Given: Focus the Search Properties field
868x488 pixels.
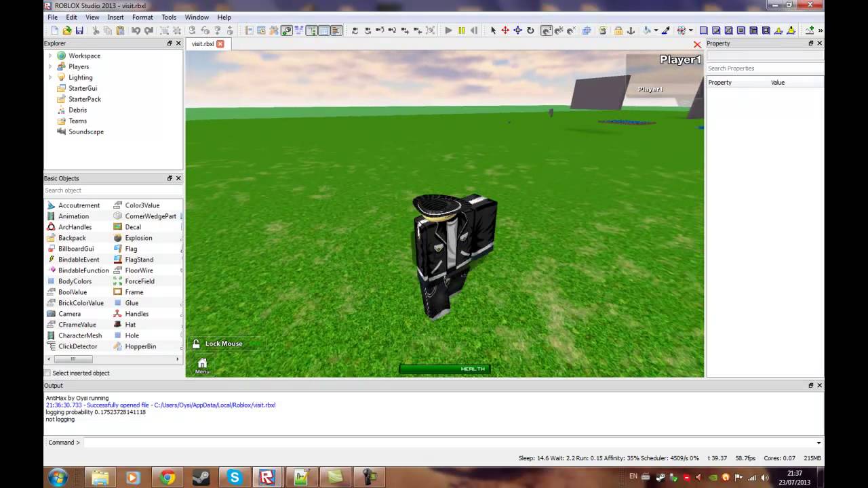Looking at the screenshot, I should tap(764, 68).
